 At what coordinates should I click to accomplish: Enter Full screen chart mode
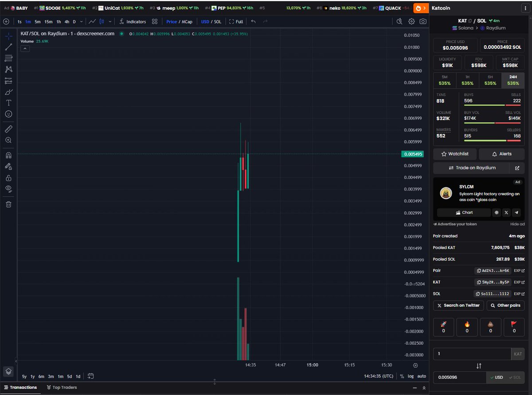click(236, 21)
